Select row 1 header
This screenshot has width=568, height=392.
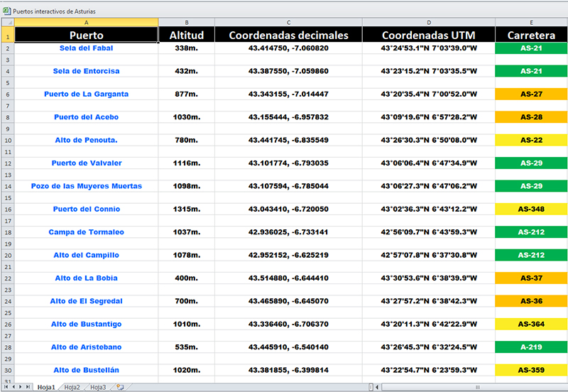pyautogui.click(x=8, y=35)
